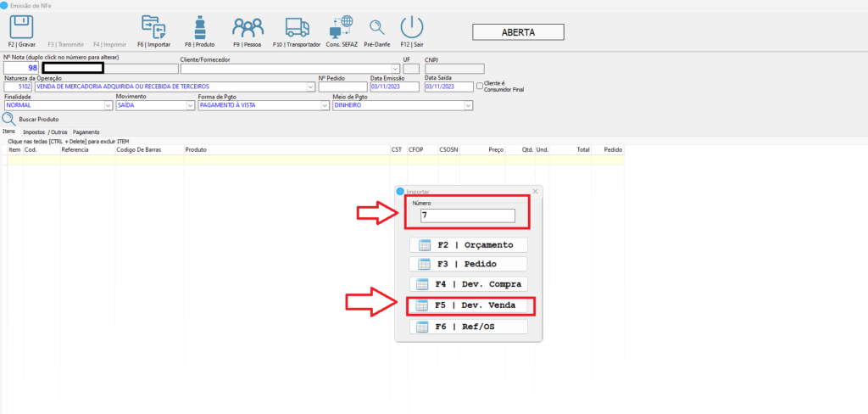868x414 pixels.
Task: Click the Cons. SEFAZ network icon
Action: coord(341,26)
